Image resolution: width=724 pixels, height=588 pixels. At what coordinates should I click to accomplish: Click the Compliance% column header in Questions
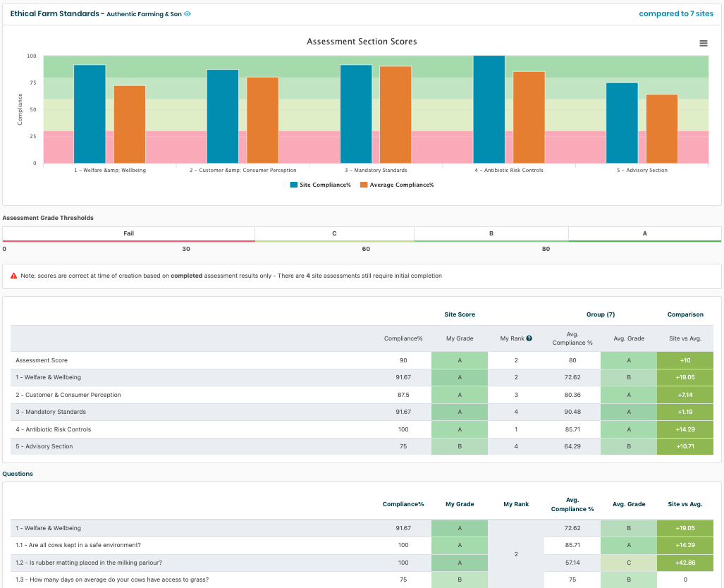pos(403,504)
